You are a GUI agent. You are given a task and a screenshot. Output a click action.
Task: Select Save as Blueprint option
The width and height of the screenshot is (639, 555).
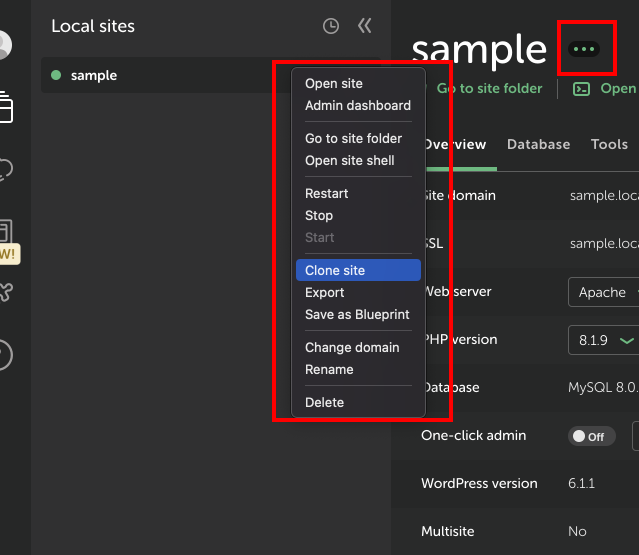click(x=358, y=315)
